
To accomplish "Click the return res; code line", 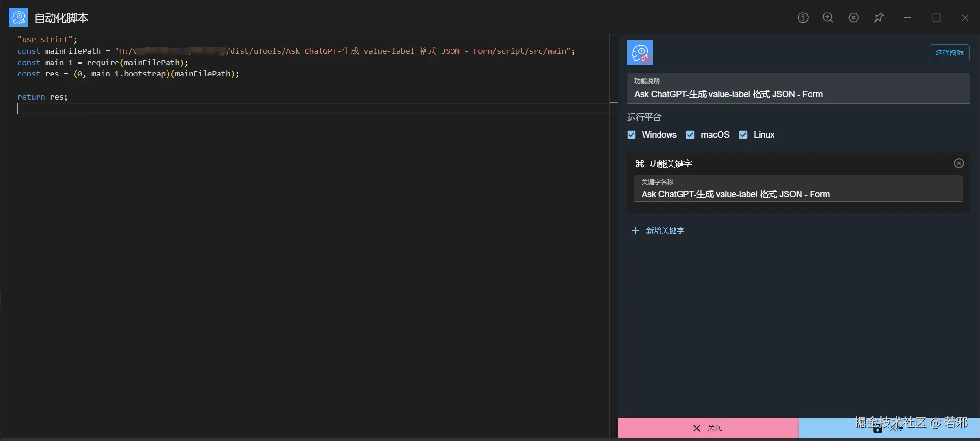I will pyautogui.click(x=42, y=97).
